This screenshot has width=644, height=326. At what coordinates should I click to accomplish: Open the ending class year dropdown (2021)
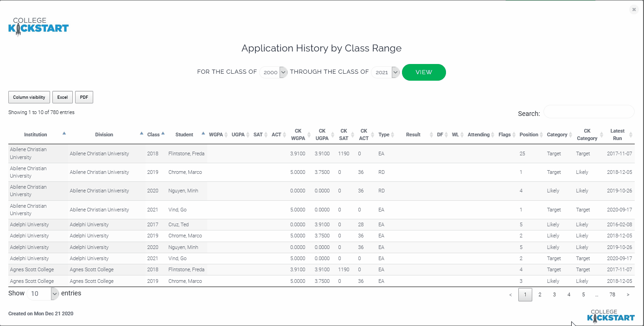pyautogui.click(x=385, y=72)
